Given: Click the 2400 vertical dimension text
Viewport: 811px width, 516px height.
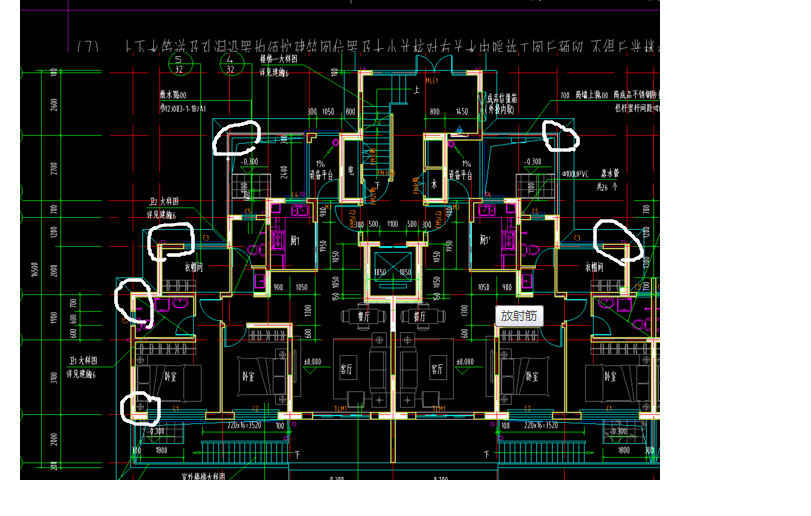Looking at the screenshot, I should pyautogui.click(x=283, y=172).
